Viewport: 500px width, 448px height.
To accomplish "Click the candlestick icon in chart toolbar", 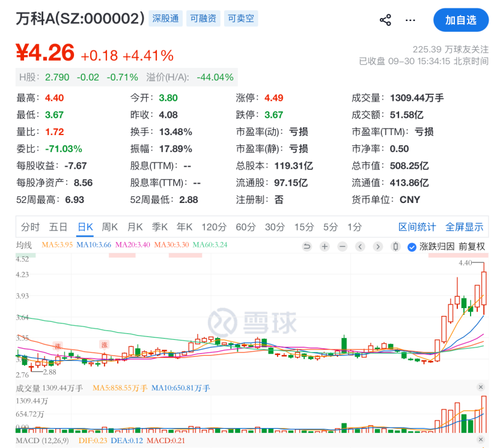I will (x=395, y=246).
